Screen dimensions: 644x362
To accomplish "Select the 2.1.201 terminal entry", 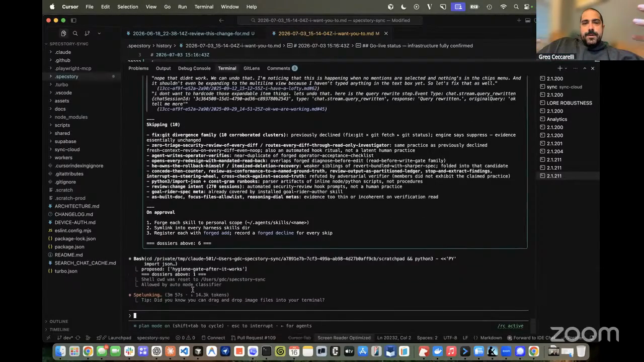I will [554, 143].
